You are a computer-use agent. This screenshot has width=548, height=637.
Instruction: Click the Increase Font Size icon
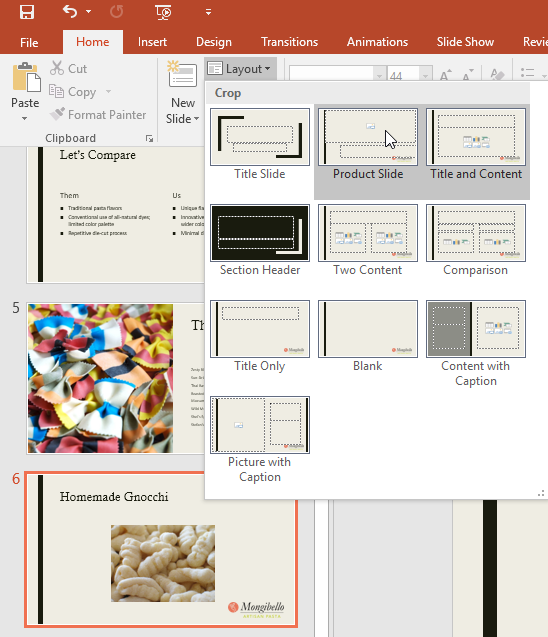[446, 74]
